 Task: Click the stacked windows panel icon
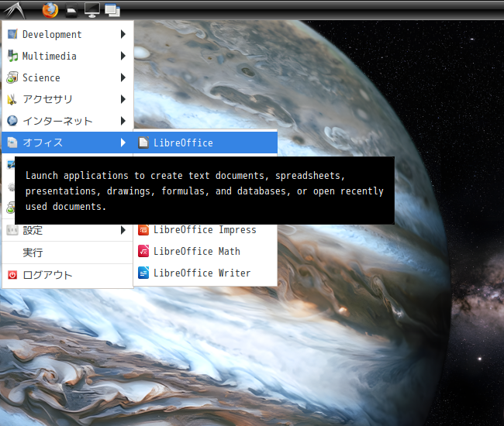pos(112,10)
